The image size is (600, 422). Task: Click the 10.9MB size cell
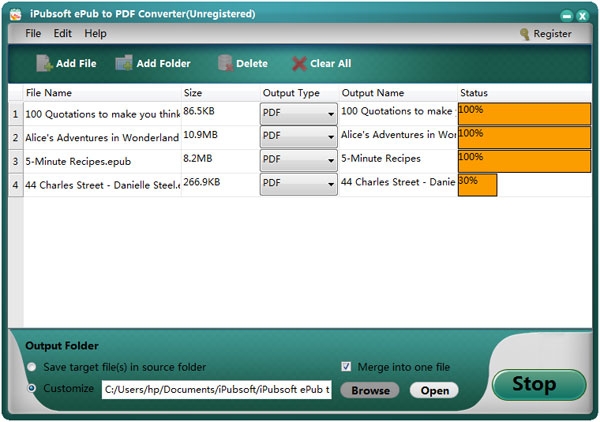tap(221, 137)
